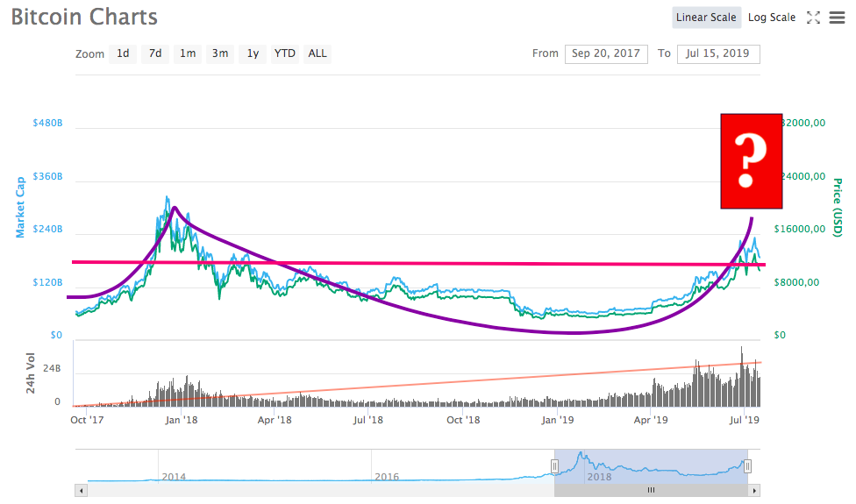Click the Oct '17 date label
856x504 pixels.
[87, 420]
